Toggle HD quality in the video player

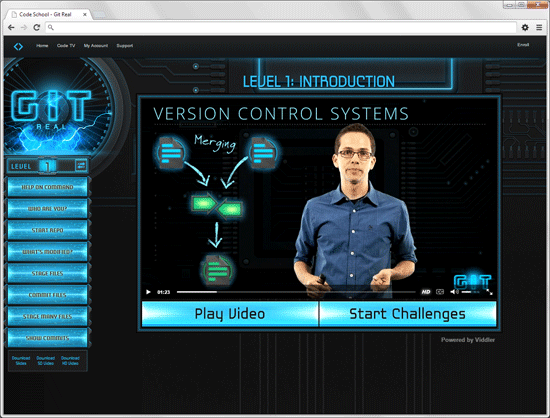(426, 292)
